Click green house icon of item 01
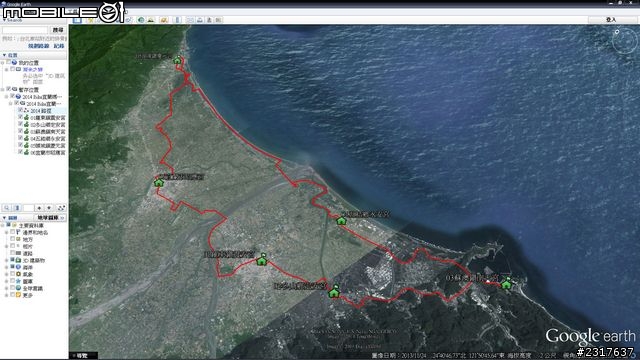 pos(27,118)
